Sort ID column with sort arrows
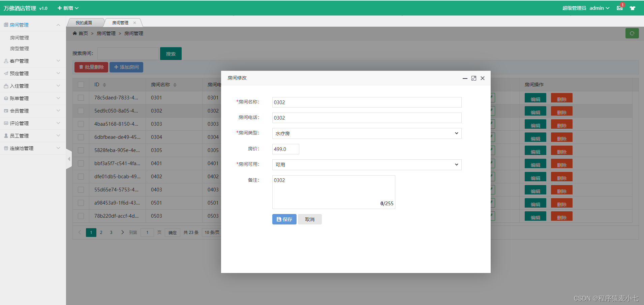The height and width of the screenshot is (305, 644). [x=104, y=85]
